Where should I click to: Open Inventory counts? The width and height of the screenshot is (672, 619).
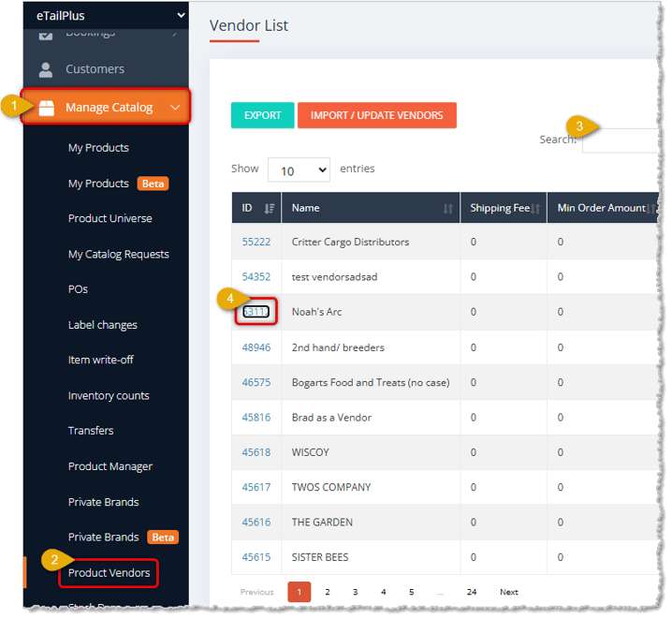click(109, 396)
